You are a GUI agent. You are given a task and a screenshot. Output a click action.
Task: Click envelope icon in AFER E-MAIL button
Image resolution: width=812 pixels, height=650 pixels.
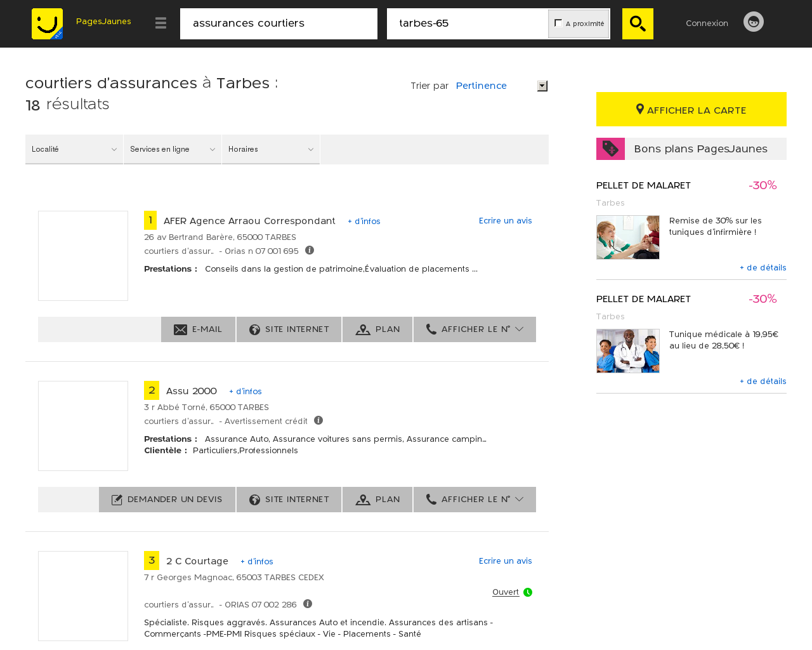click(180, 329)
